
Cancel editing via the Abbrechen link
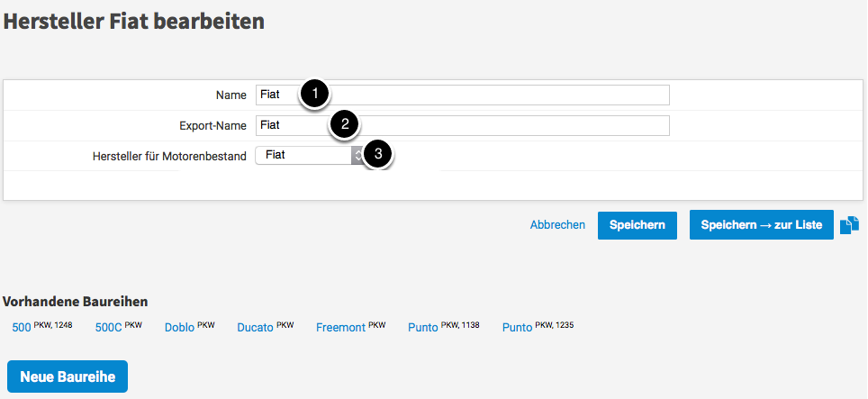coord(557,225)
